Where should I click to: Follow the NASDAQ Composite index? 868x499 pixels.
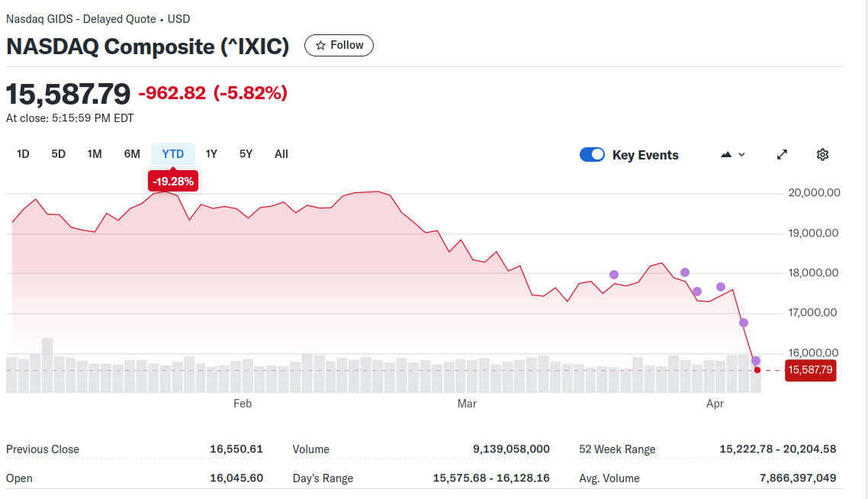[x=339, y=46]
